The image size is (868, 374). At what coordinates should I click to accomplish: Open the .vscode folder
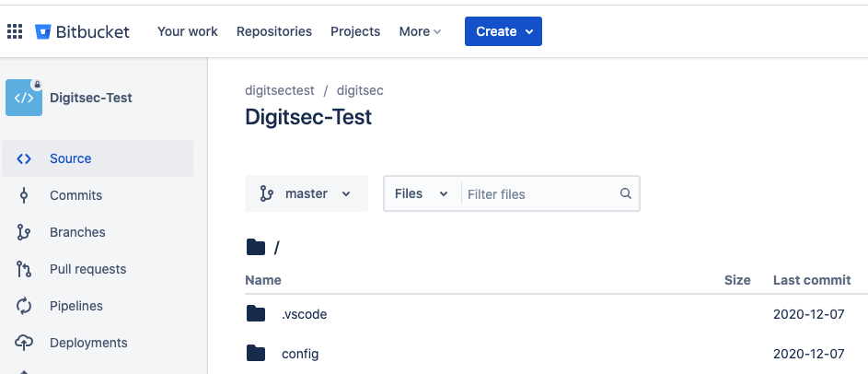pos(304,315)
